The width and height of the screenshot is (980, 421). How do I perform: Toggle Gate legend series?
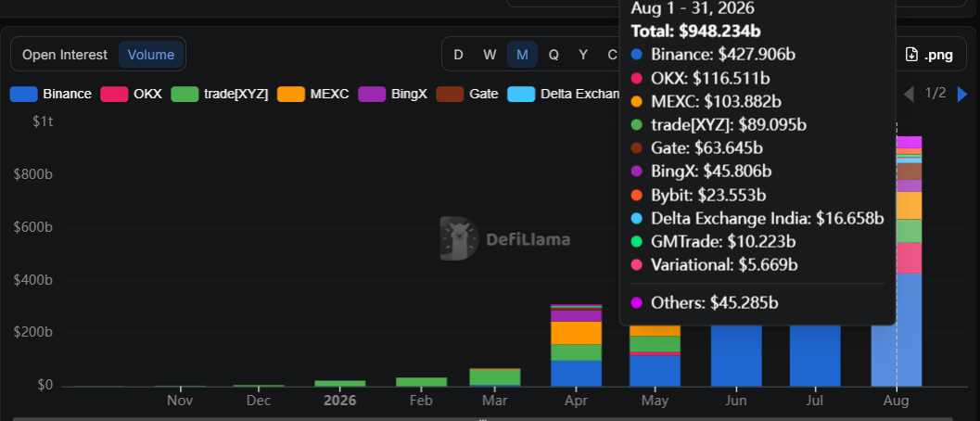pyautogui.click(x=467, y=94)
